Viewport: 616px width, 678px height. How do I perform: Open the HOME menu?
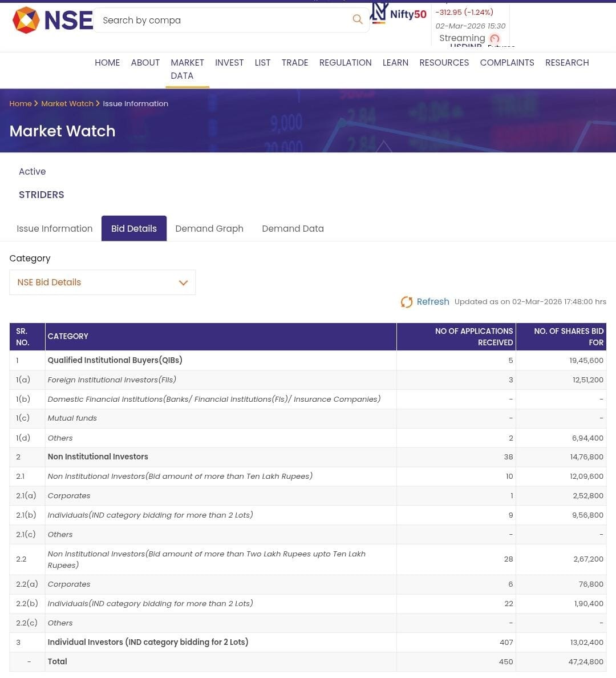[107, 63]
